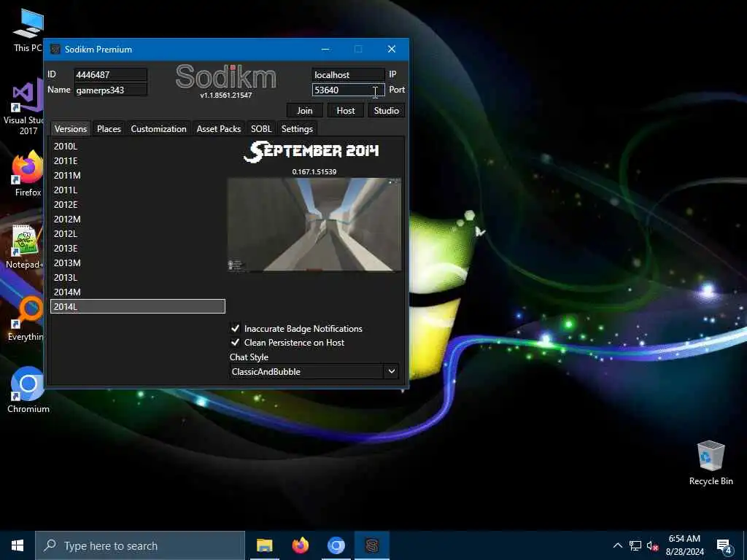Open the Settings tab
747x560 pixels.
[297, 128]
